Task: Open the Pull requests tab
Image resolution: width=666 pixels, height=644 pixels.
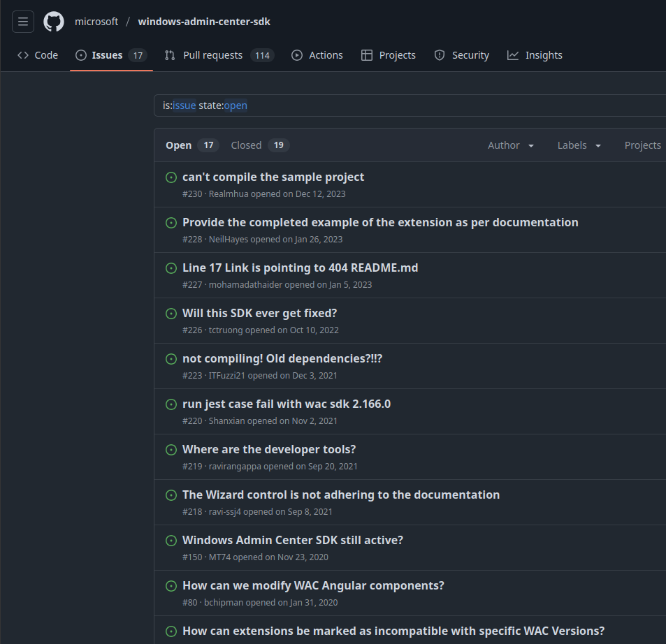Action: point(219,55)
